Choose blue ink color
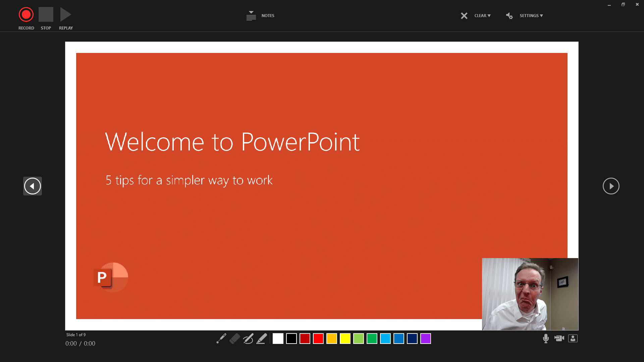This screenshot has width=644, height=362. (399, 339)
